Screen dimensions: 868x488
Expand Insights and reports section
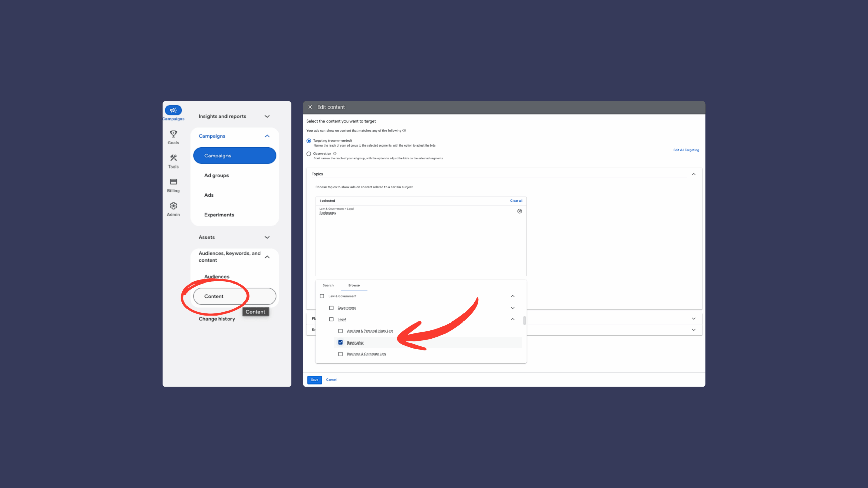pos(267,116)
